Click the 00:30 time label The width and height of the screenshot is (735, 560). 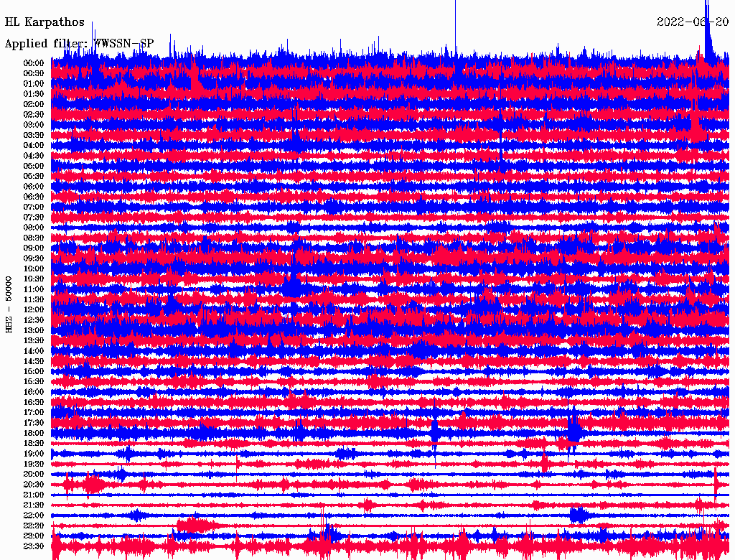point(34,74)
